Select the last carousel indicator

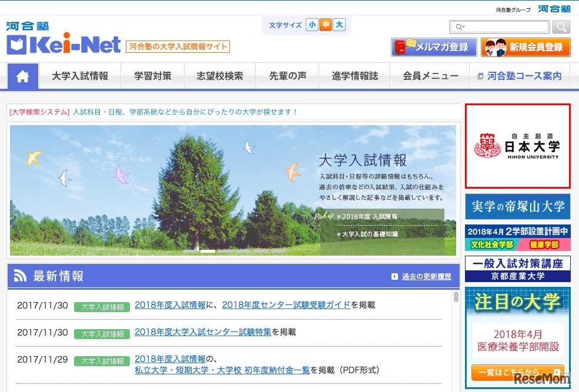278,251
